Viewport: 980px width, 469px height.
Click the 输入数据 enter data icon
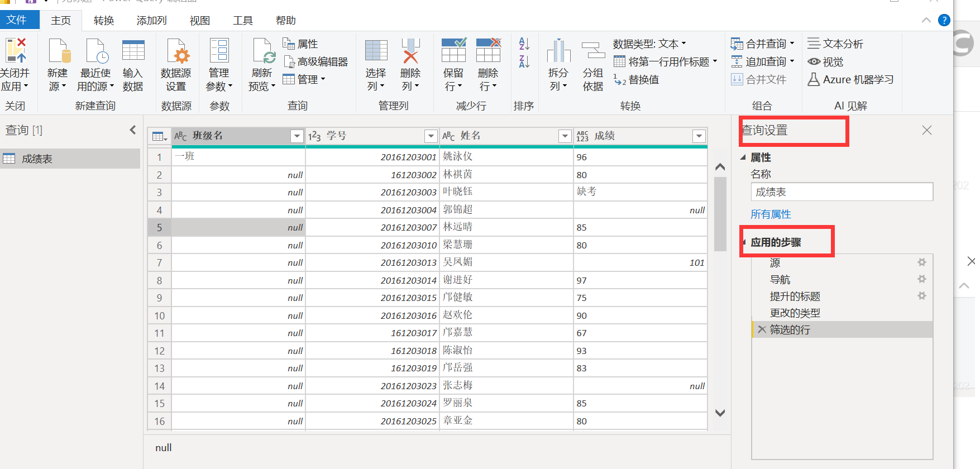133,51
